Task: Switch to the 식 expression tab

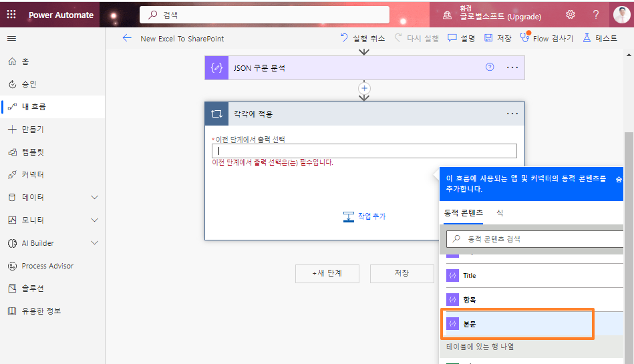Action: point(500,213)
